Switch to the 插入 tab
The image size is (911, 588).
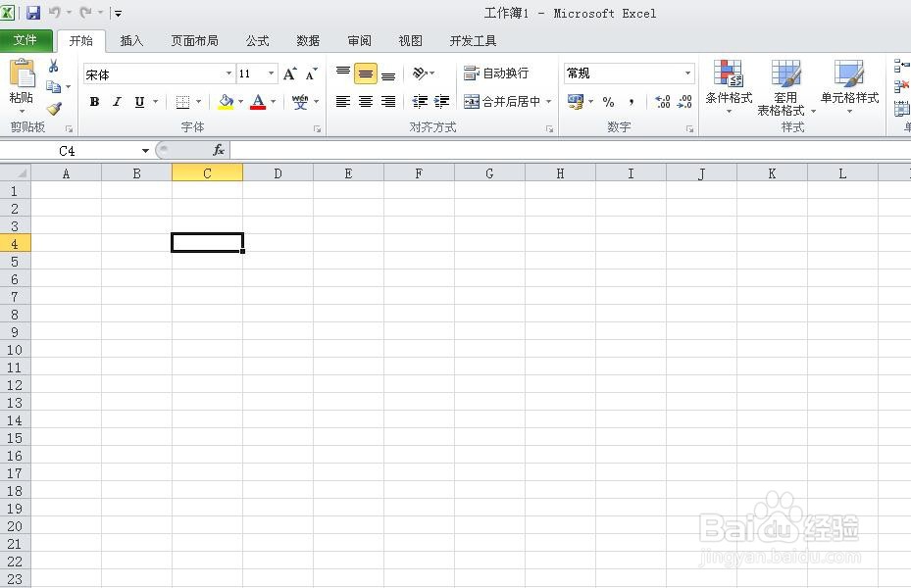pyautogui.click(x=131, y=40)
